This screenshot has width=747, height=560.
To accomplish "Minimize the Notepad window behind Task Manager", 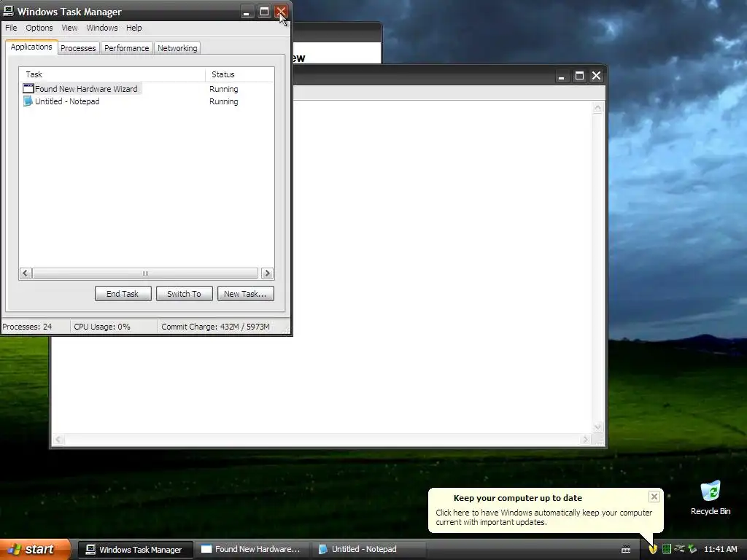I will 562,76.
